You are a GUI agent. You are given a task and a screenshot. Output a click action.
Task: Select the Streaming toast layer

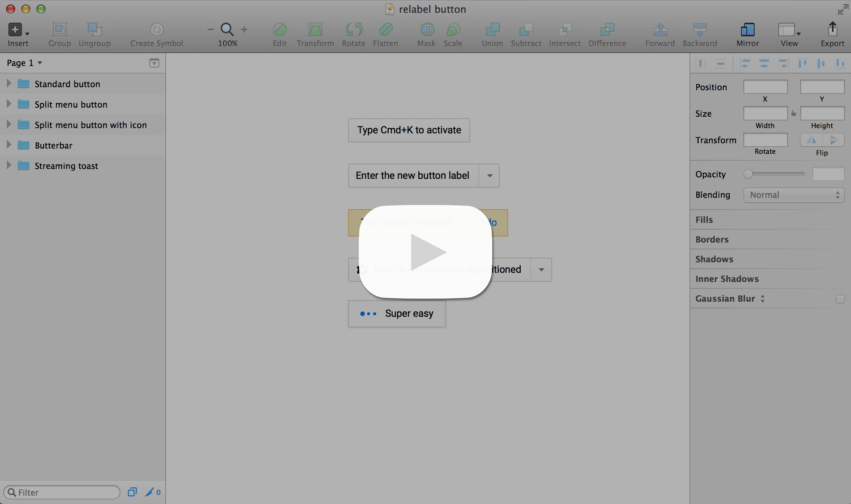click(x=66, y=166)
